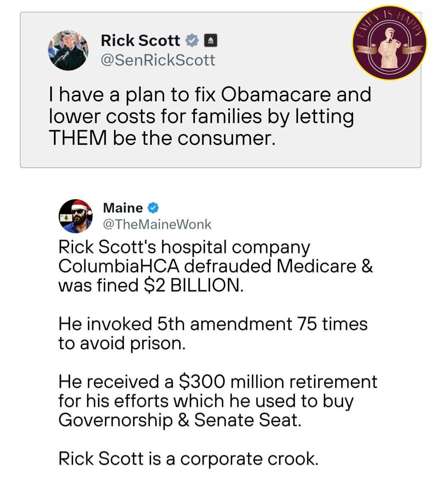
Task: Click the SINCE ribbon on the logo
Action: pos(365,50)
